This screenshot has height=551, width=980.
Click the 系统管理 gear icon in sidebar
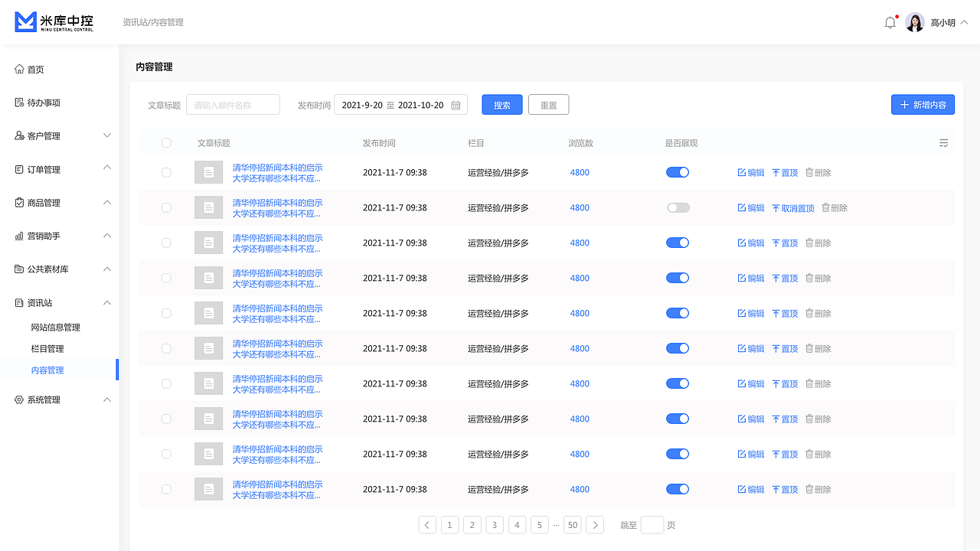pyautogui.click(x=19, y=399)
